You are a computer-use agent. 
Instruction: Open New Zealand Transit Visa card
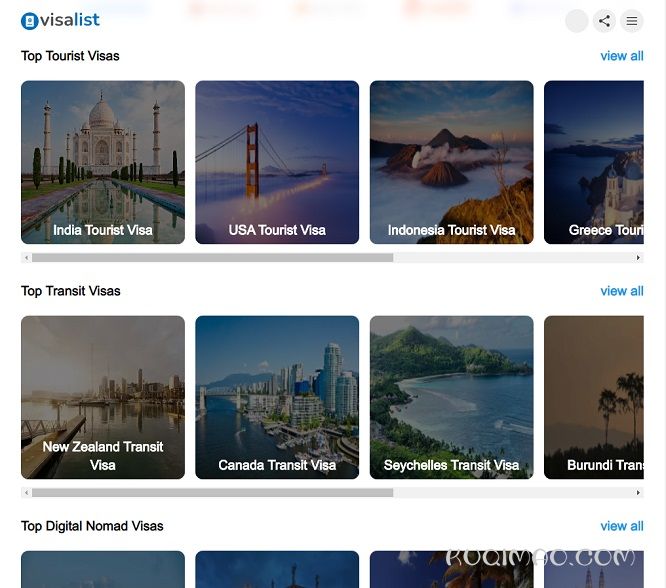(x=103, y=397)
